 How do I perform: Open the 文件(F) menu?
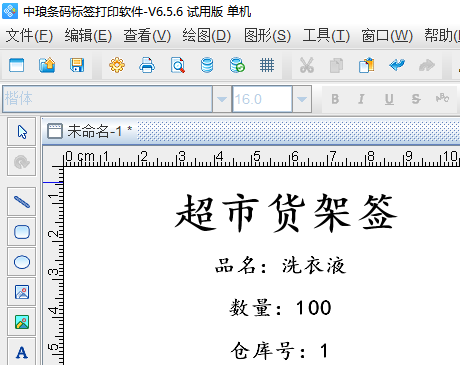click(x=29, y=35)
